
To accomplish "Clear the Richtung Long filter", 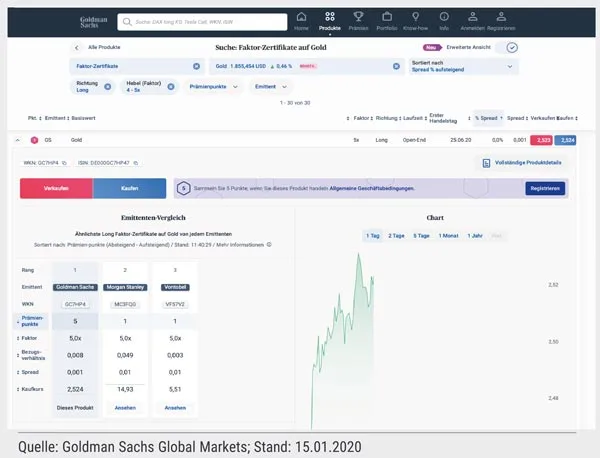I will click(108, 87).
